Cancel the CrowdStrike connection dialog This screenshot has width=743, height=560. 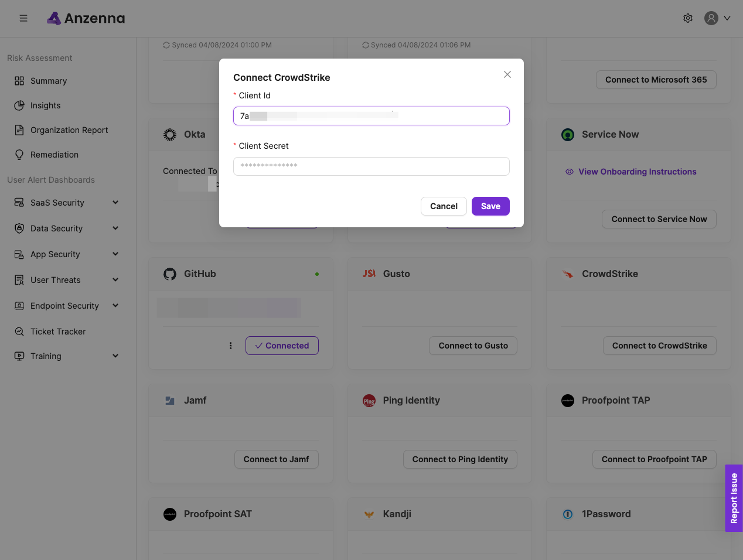point(444,206)
